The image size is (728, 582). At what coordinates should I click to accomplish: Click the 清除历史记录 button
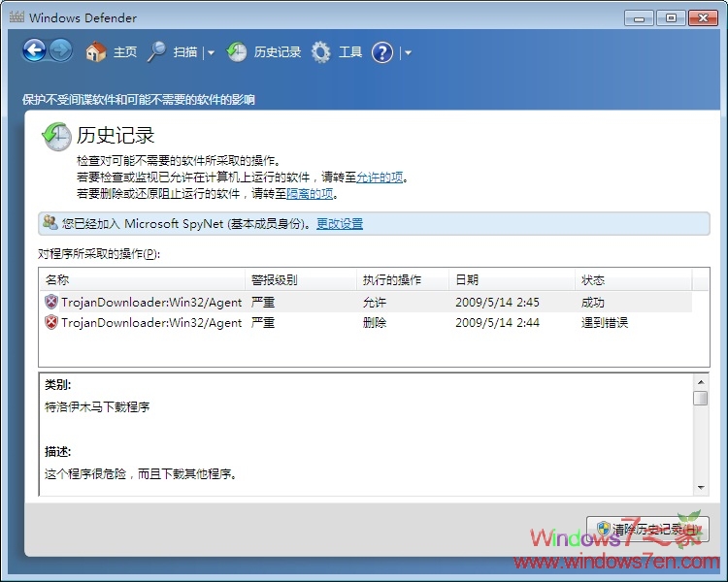click(x=647, y=529)
